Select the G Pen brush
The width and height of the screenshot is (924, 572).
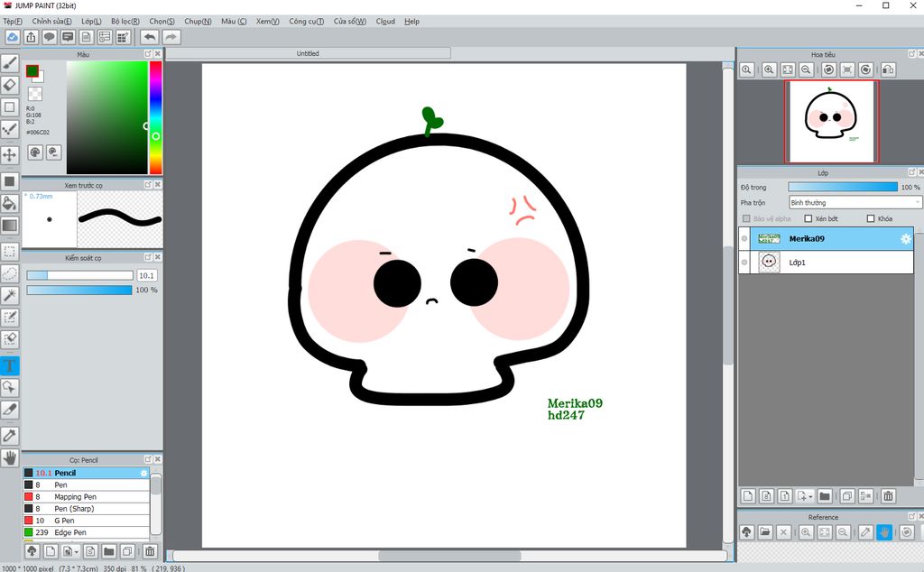[x=86, y=521]
